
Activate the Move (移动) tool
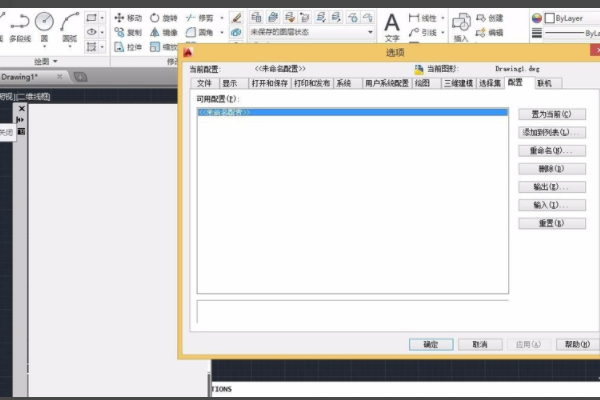(128, 18)
